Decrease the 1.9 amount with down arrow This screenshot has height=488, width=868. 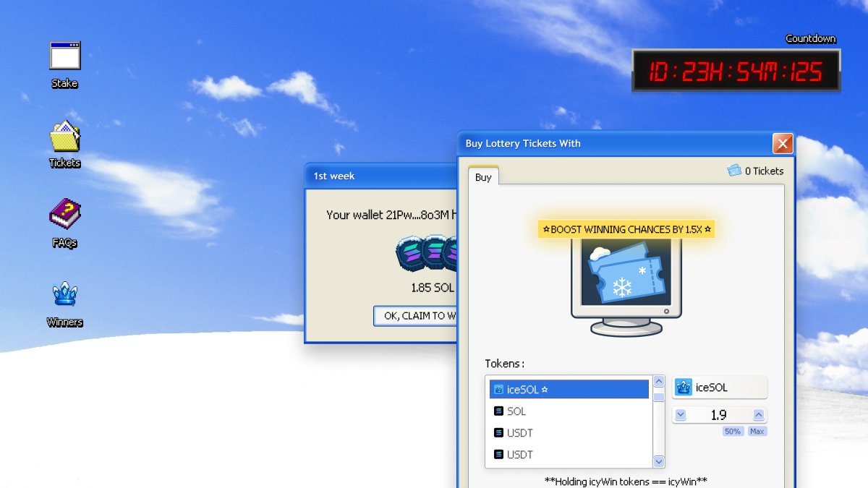[x=680, y=415]
